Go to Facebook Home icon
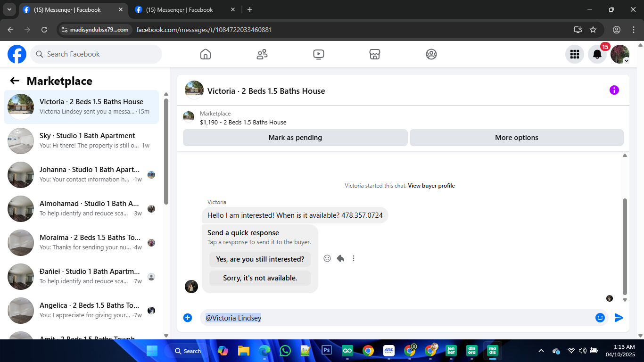 206,54
